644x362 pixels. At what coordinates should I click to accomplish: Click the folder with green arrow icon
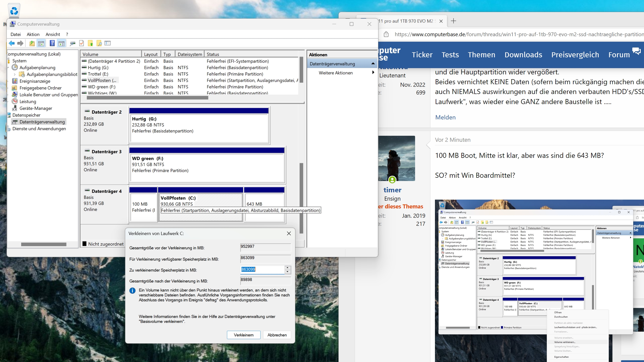pyautogui.click(x=90, y=43)
